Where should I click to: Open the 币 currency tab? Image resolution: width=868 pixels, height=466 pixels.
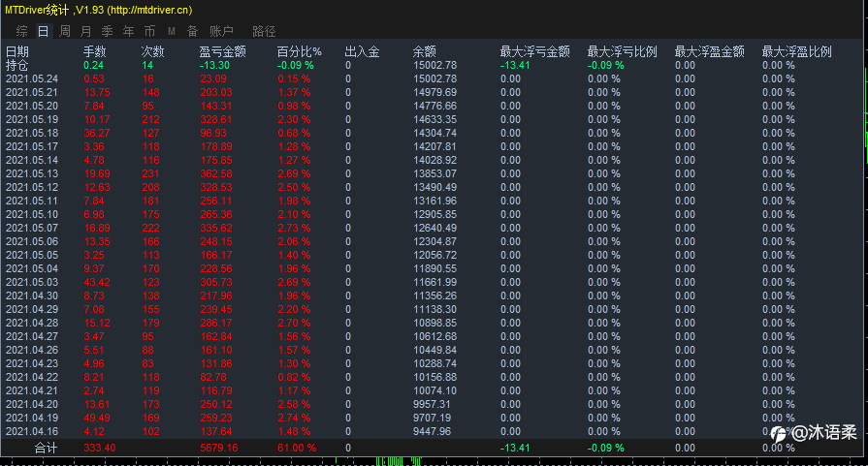149,31
